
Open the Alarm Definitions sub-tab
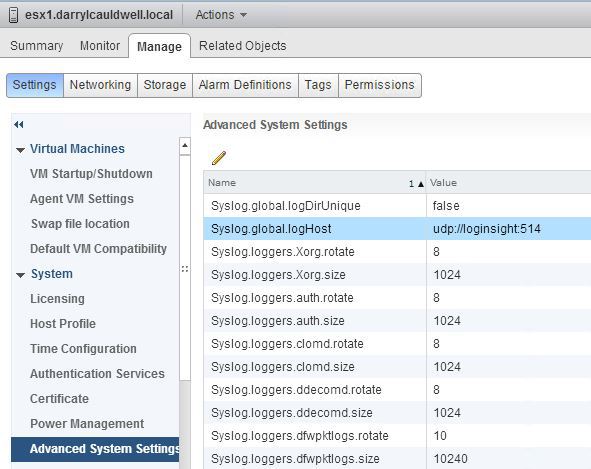coord(245,85)
